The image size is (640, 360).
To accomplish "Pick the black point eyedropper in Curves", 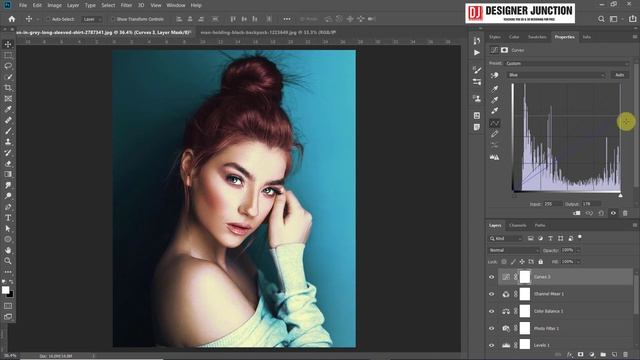I will coord(495,89).
